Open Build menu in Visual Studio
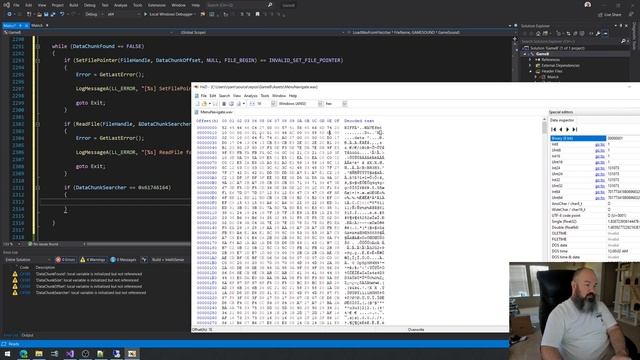Image resolution: width=640 pixels, height=360 pixels. pyautogui.click(x=73, y=5)
